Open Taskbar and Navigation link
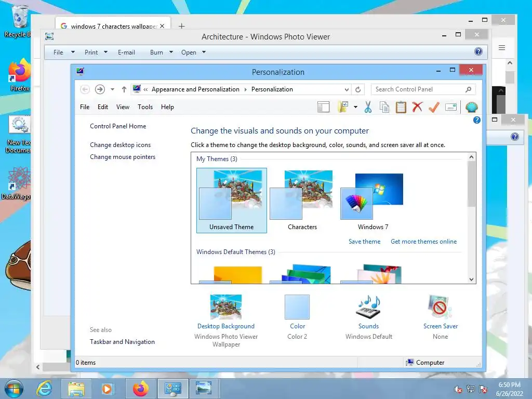Screen dimensions: 532x399 click(122, 342)
